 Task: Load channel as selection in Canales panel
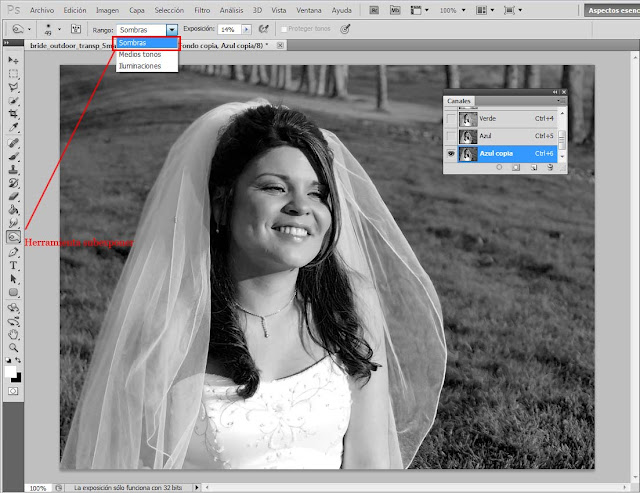499,167
